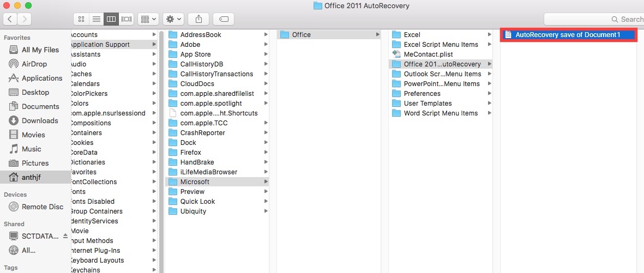
Task: Open the item arrangement dropdown
Action: [x=148, y=19]
